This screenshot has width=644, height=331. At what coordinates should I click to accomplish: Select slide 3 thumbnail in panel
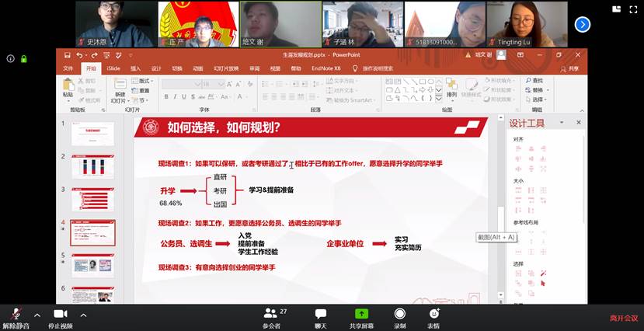coord(93,199)
